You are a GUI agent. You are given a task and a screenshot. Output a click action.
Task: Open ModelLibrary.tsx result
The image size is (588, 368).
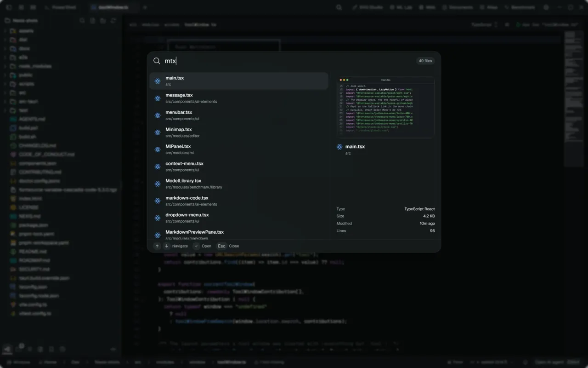coord(239,184)
